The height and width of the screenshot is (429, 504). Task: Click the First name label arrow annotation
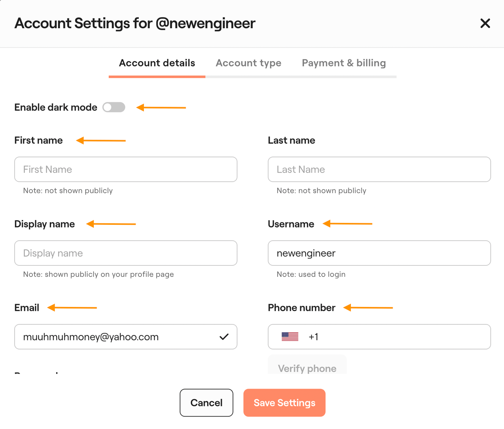(101, 140)
